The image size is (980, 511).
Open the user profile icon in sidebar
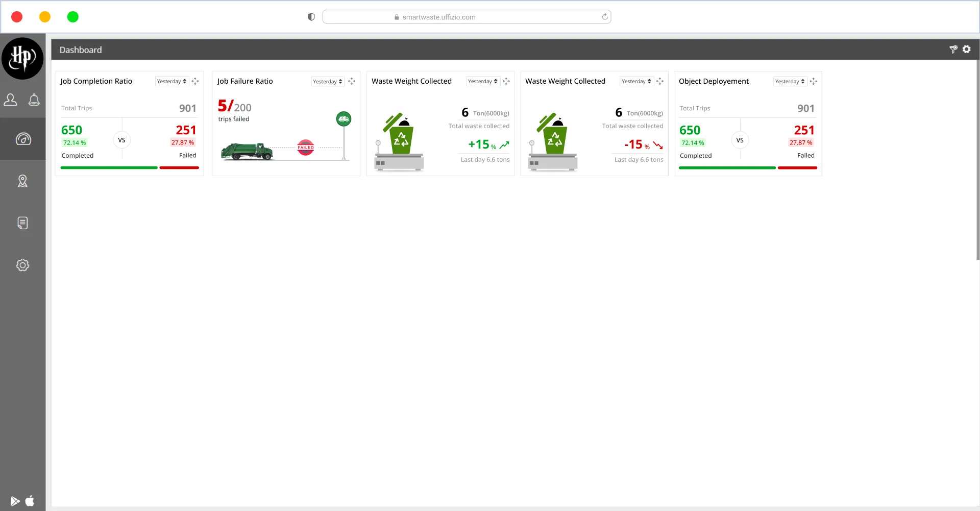(11, 100)
